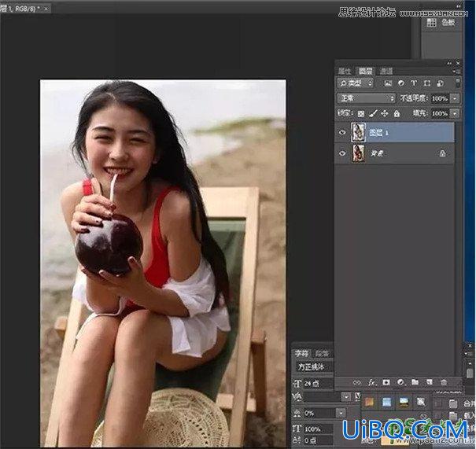Close the document tab
This screenshot has width=476, height=449.
click(x=46, y=9)
